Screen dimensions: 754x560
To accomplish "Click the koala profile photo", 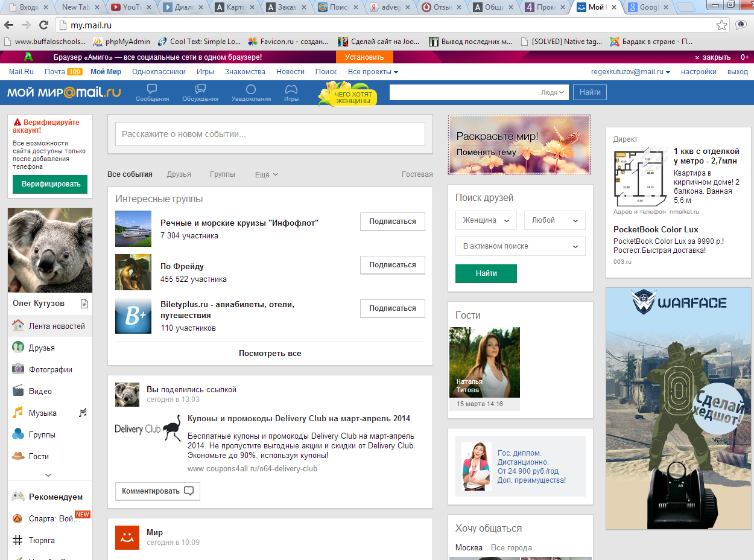I will (50, 250).
